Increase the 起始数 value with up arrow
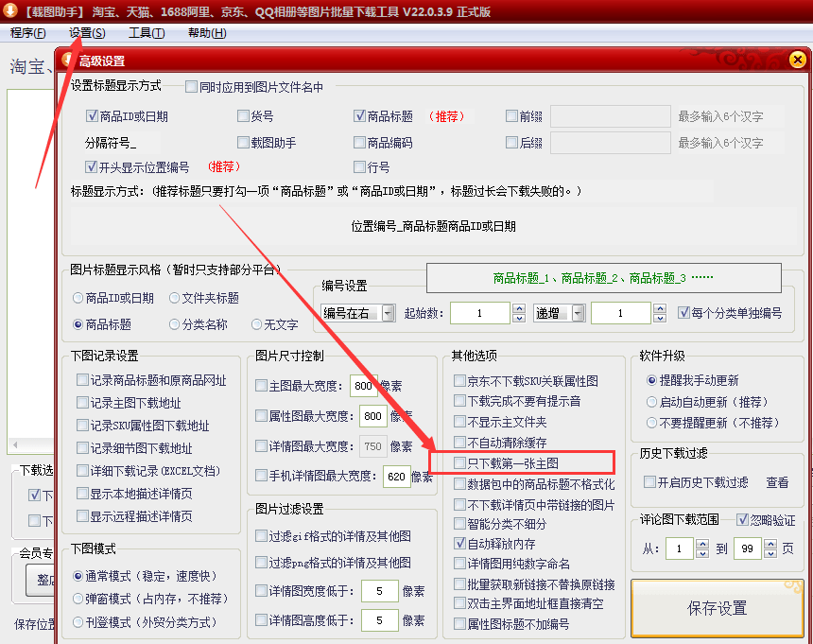This screenshot has height=644, width=813. (518, 307)
